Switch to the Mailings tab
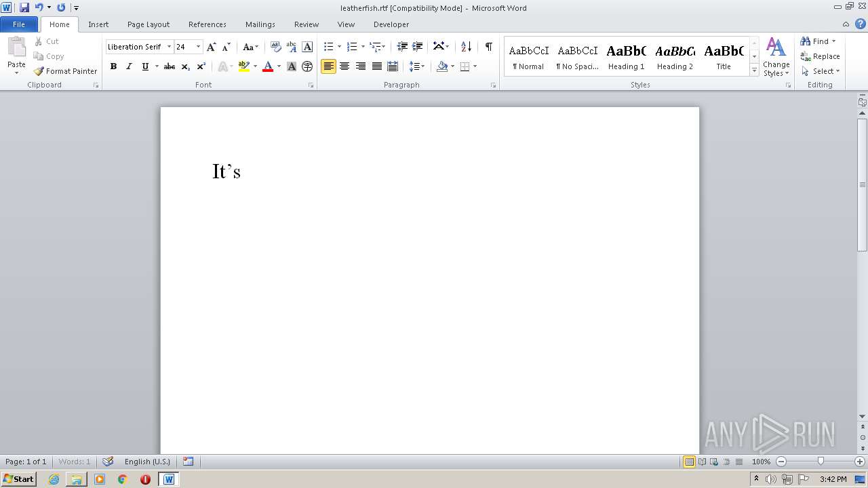 [260, 24]
